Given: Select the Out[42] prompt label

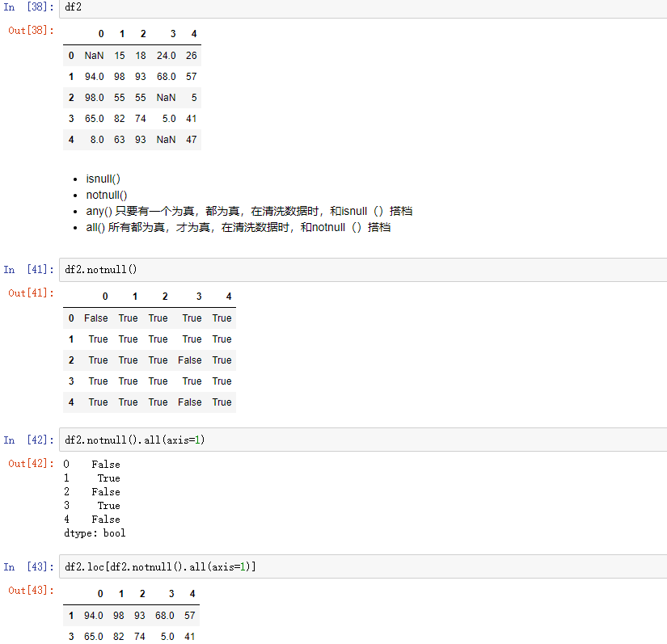Looking at the screenshot, I should pos(31,463).
